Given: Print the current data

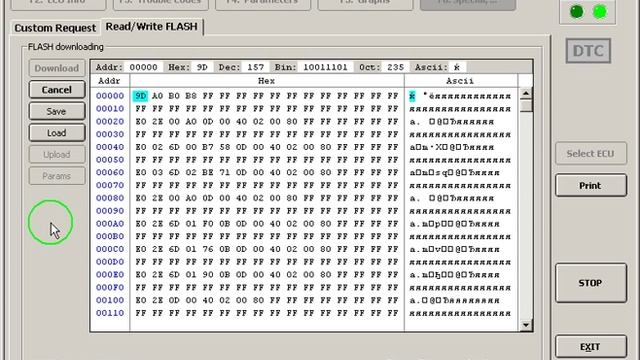Looking at the screenshot, I should [x=591, y=186].
